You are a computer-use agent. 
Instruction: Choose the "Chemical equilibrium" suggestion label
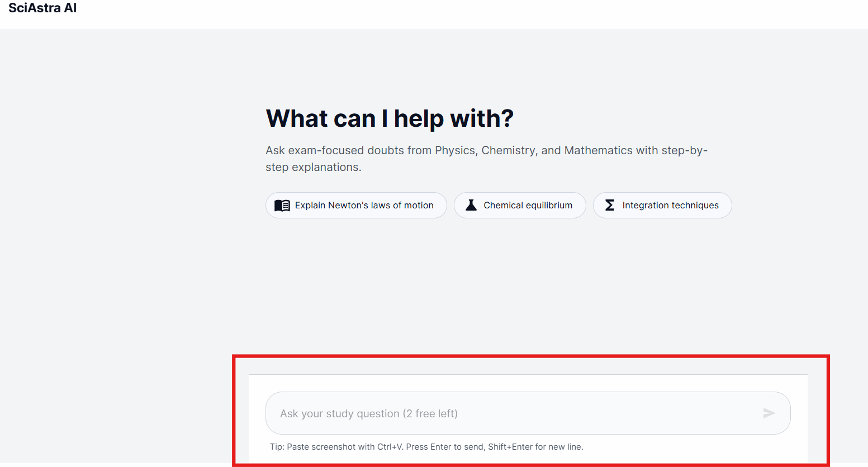tap(528, 206)
